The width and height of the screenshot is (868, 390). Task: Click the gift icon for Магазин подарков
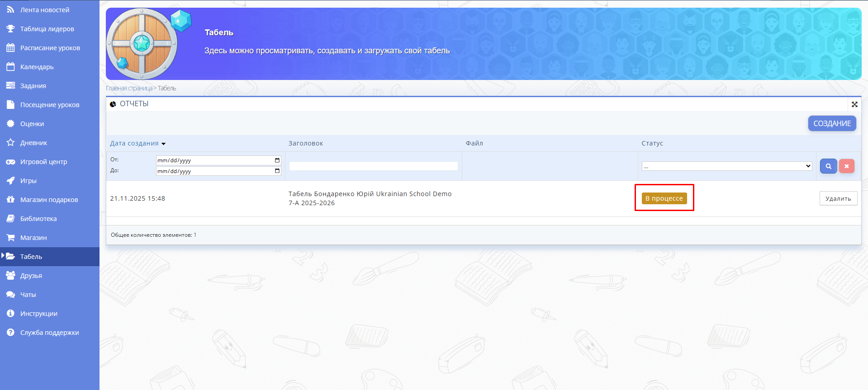pos(10,200)
